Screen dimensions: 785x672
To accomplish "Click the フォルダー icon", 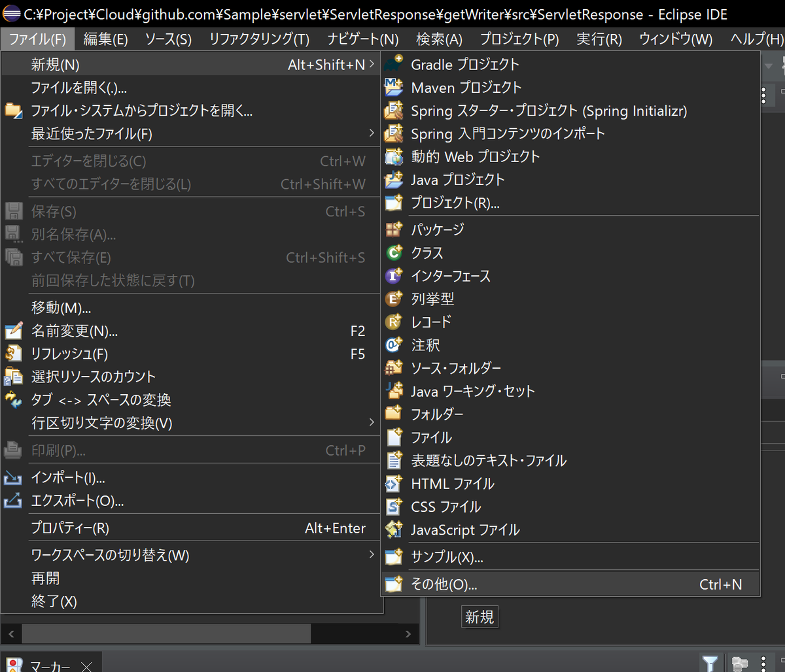I will (x=394, y=414).
